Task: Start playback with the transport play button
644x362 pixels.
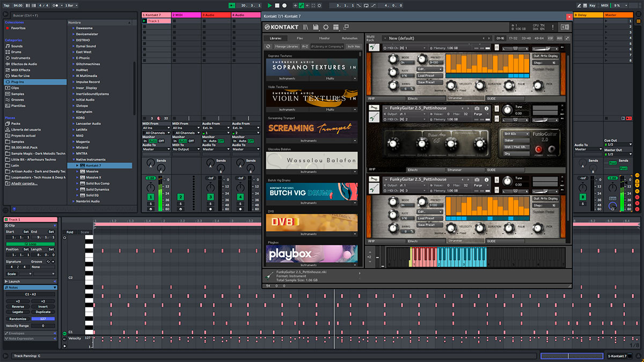Action: (x=270, y=5)
